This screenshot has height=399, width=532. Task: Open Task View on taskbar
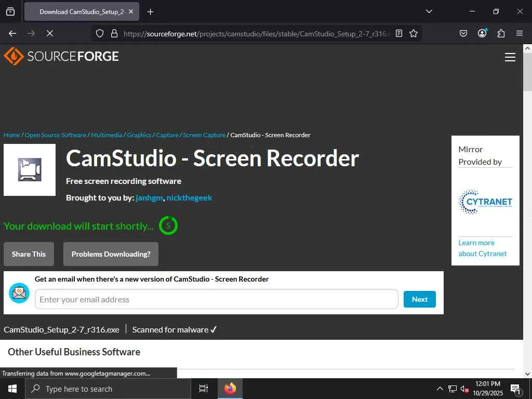203,389
